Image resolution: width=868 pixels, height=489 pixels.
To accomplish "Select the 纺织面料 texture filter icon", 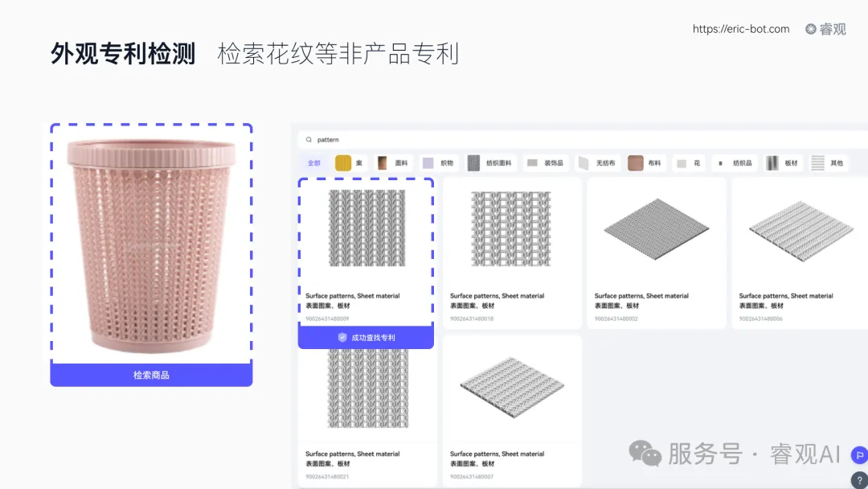I will [473, 162].
